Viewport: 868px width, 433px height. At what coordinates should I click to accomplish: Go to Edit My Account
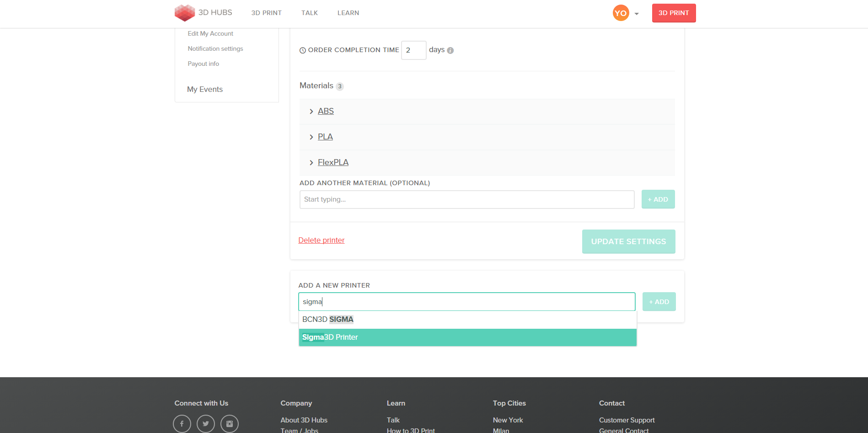click(210, 33)
